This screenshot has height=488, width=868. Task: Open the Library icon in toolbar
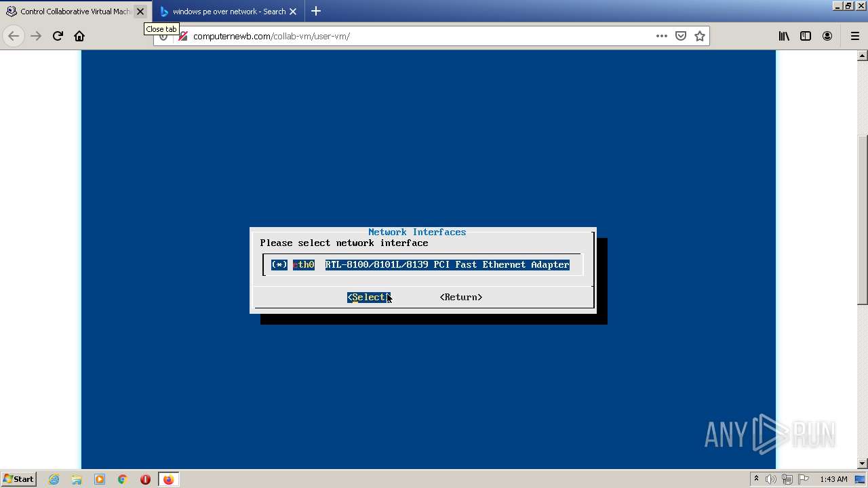tap(784, 36)
